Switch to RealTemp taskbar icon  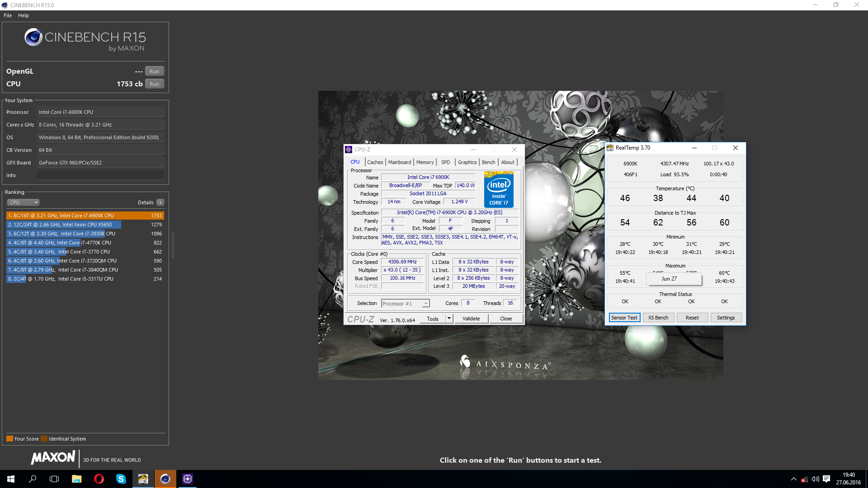[143, 479]
